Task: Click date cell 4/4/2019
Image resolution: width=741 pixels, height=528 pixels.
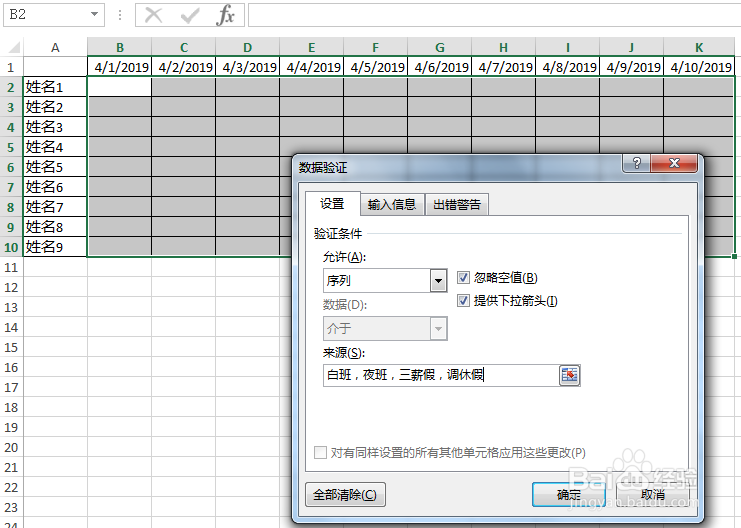Action: [312, 67]
